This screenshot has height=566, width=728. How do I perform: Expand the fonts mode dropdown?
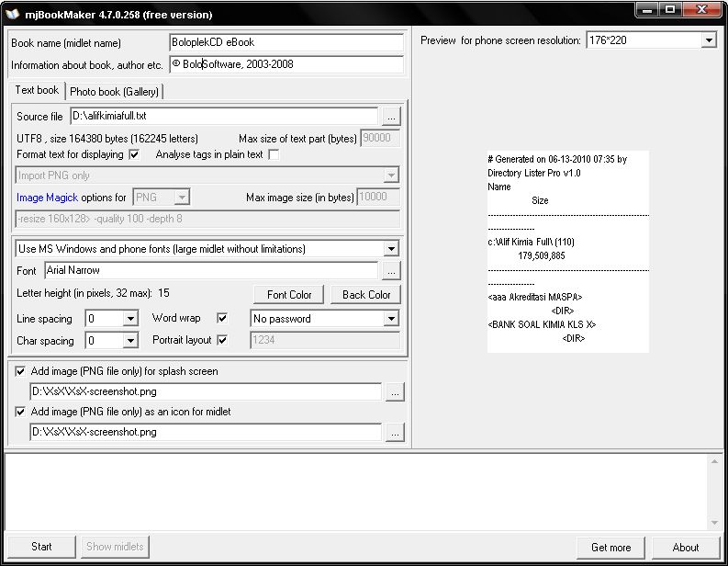point(391,249)
